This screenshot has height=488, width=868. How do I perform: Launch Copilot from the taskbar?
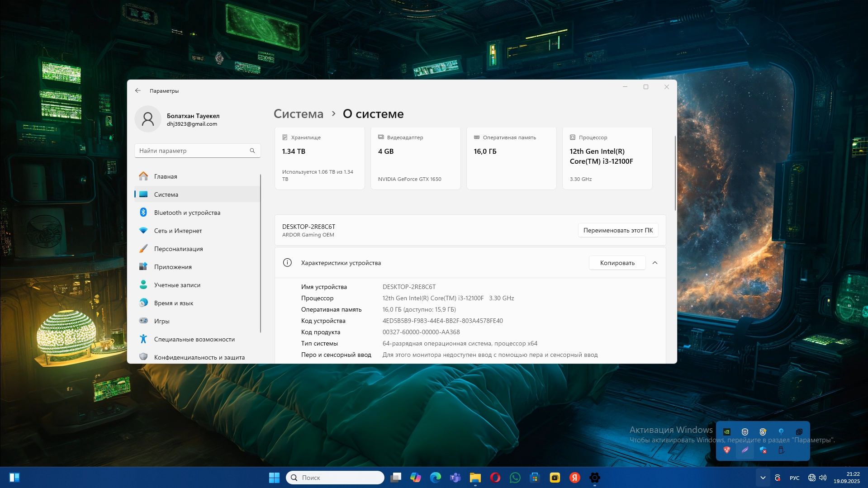[x=416, y=478]
